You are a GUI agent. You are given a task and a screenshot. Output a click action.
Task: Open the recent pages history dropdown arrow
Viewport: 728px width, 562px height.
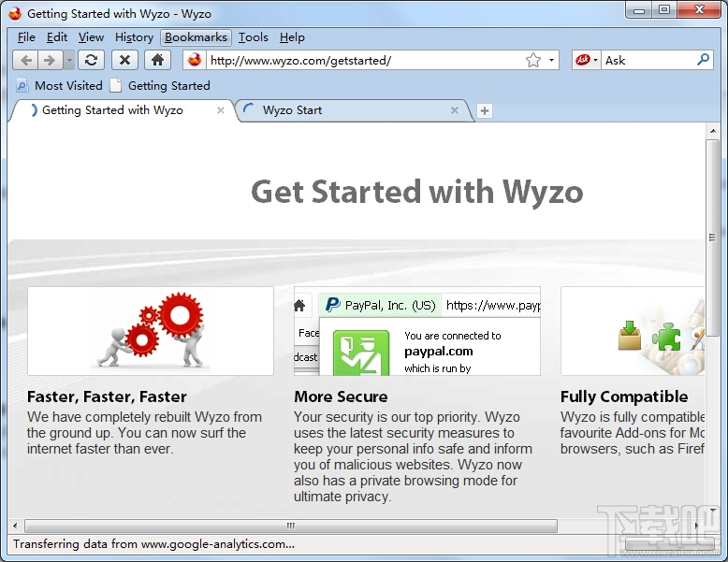(x=68, y=61)
